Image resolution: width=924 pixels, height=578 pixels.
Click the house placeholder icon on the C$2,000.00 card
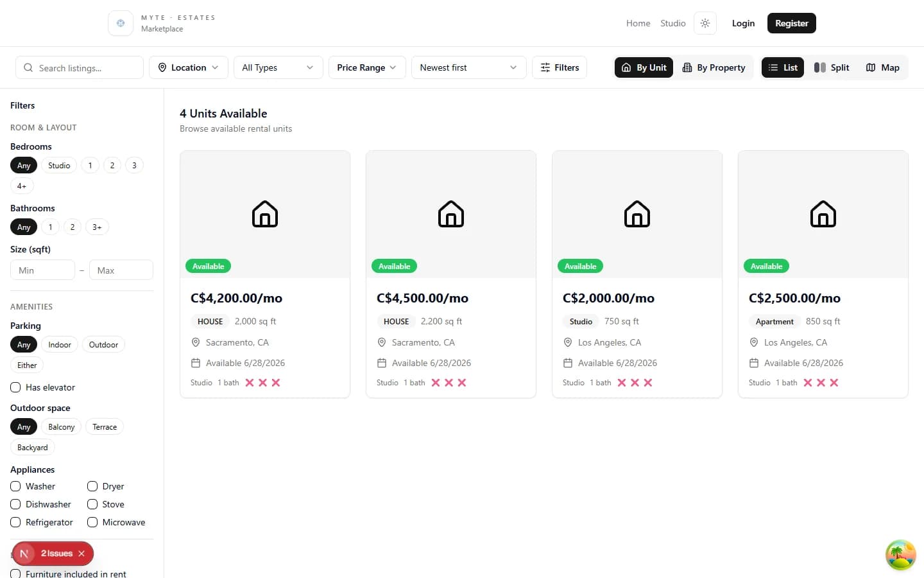click(x=637, y=214)
